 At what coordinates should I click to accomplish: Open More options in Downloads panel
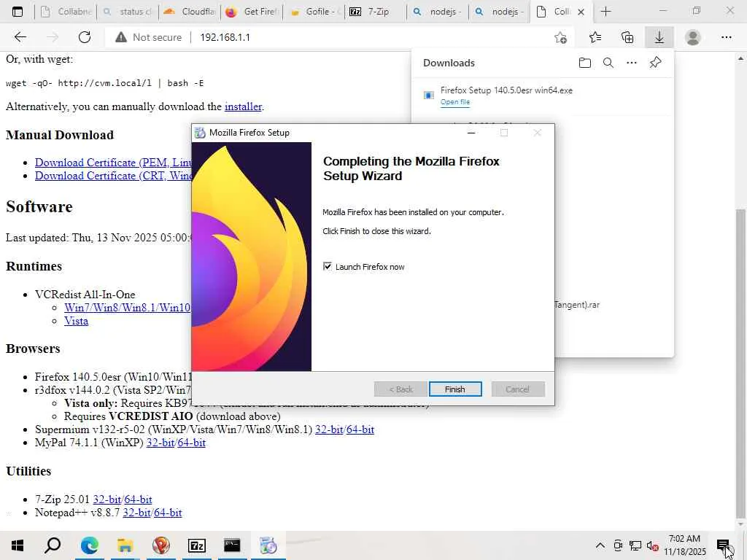click(x=632, y=63)
